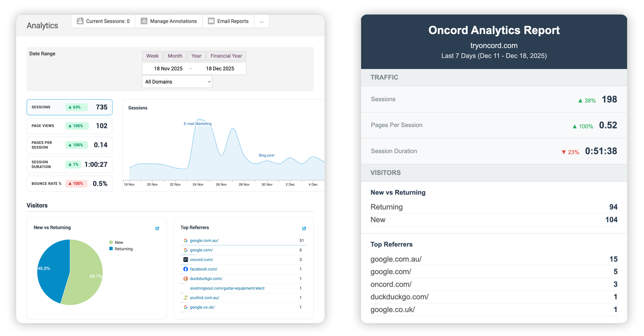644x336 pixels.
Task: Open Top Referrers expand icon
Action: click(304, 228)
